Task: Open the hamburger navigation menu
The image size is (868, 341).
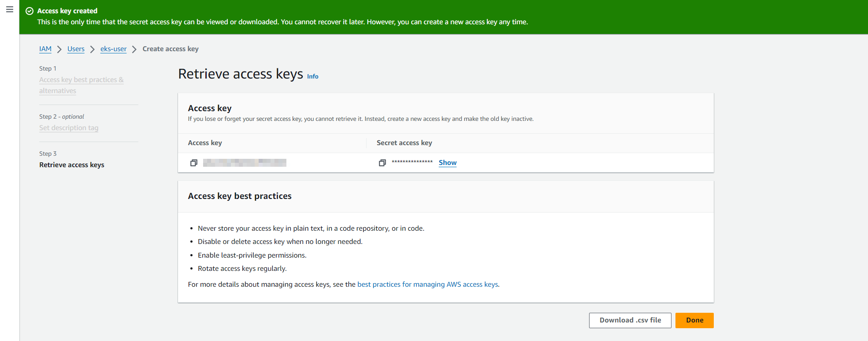Action: point(10,10)
